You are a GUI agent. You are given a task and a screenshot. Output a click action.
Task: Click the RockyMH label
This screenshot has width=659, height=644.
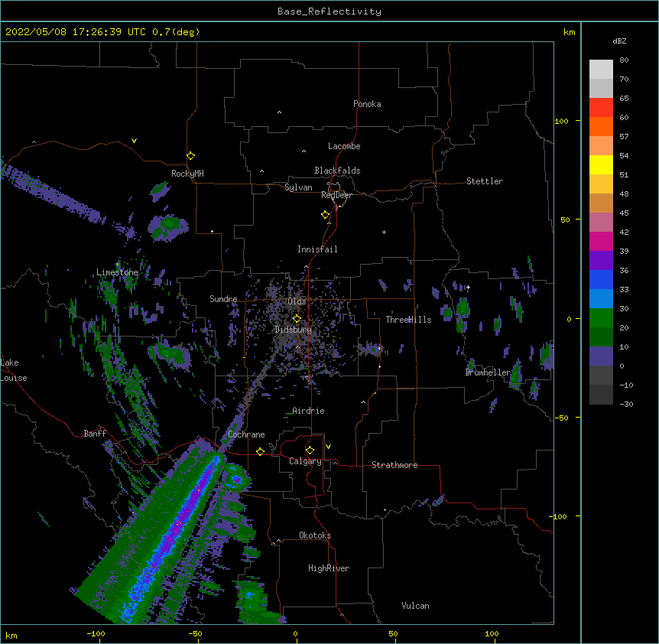187,174
